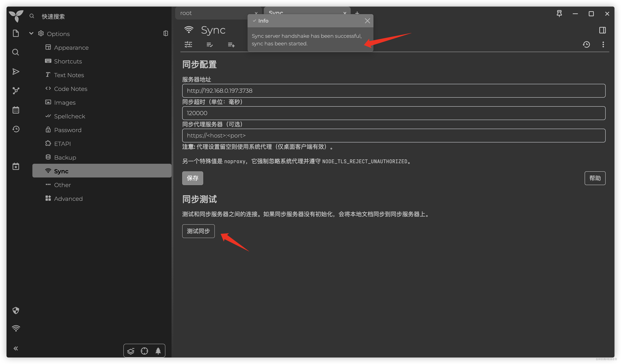Toggle the right pane visibility

(x=602, y=30)
